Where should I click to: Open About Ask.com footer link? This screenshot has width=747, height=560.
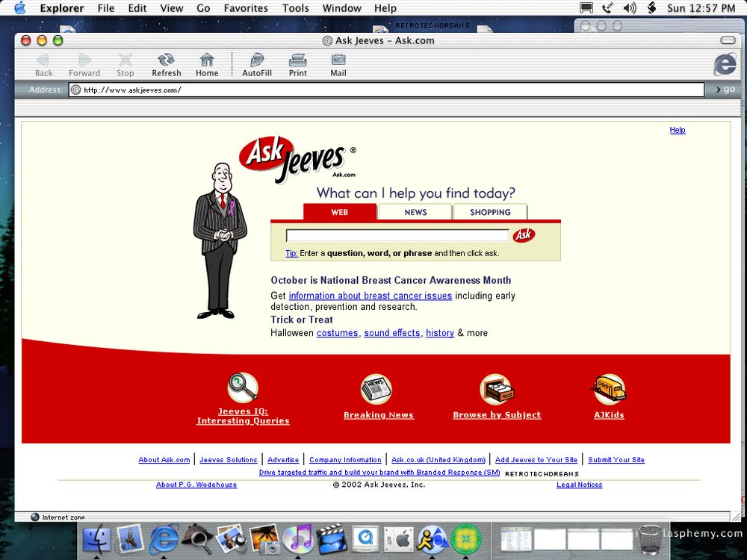point(164,459)
